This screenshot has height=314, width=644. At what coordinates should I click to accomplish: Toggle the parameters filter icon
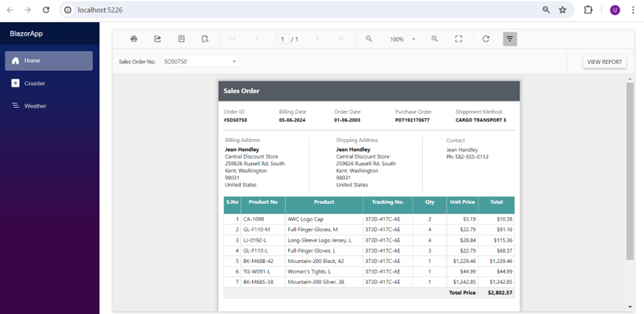tap(509, 39)
